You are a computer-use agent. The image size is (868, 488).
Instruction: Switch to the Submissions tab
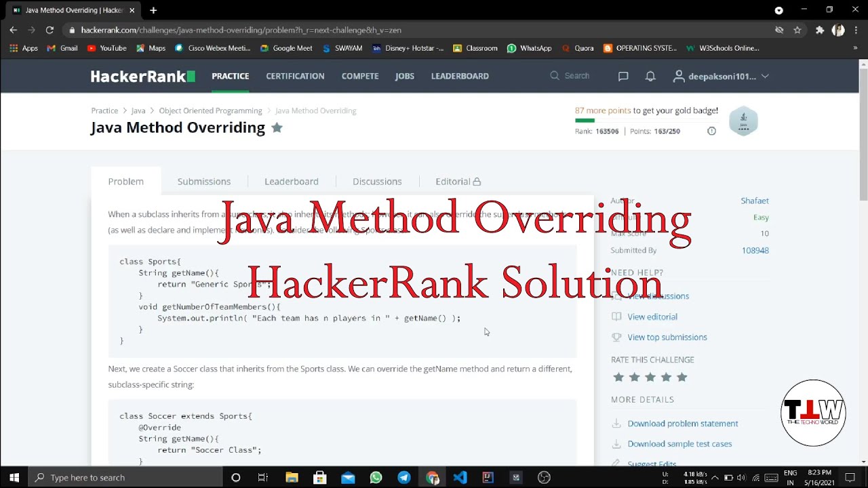tap(204, 182)
